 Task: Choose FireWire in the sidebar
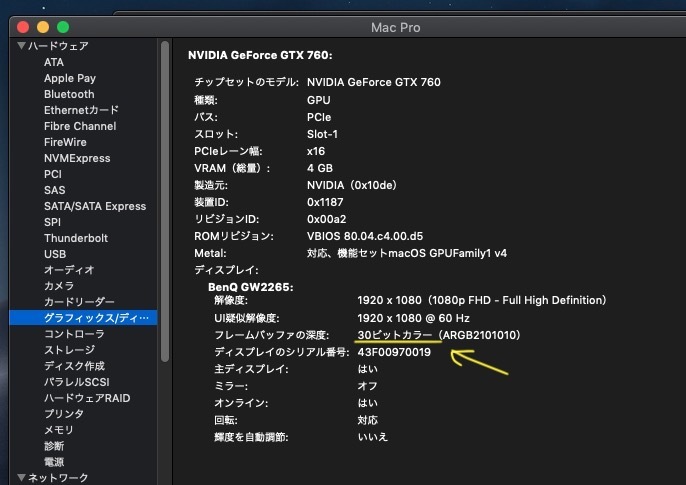tap(65, 142)
